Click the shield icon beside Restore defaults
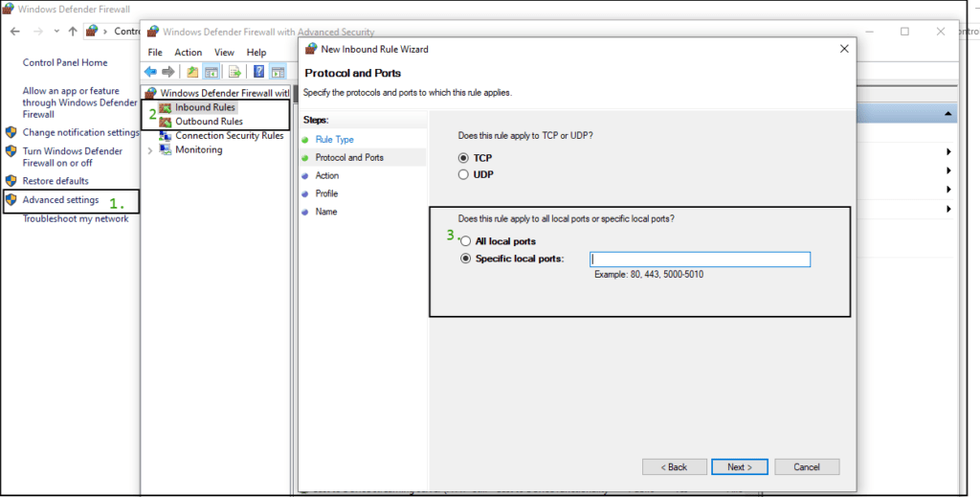The height and width of the screenshot is (497, 980). pos(11,181)
